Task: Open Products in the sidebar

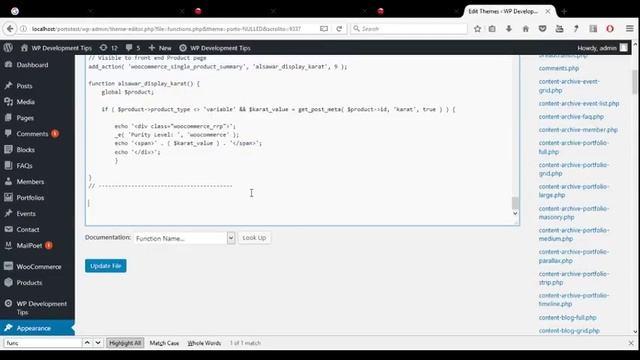Action: (x=29, y=282)
